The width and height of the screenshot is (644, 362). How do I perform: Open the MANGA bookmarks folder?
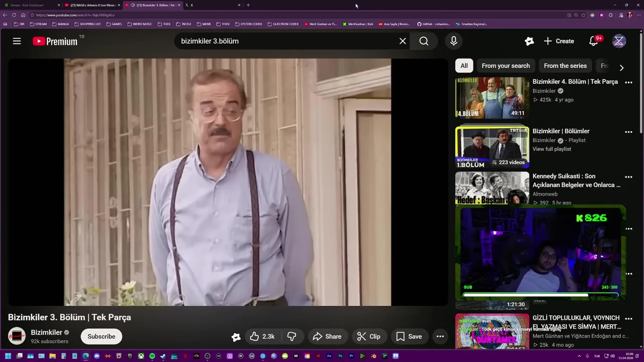point(60,24)
